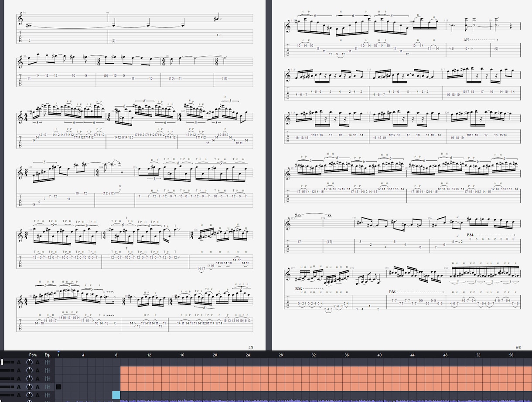Toggle pan automation A on fourth track
Screen dimensions: 532x402
[38, 387]
